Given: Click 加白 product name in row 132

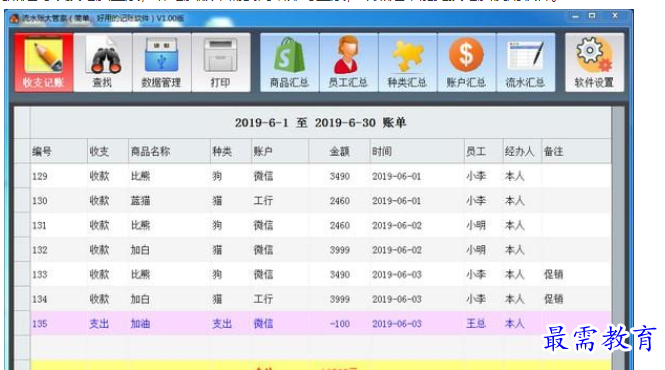Looking at the screenshot, I should (x=140, y=250).
